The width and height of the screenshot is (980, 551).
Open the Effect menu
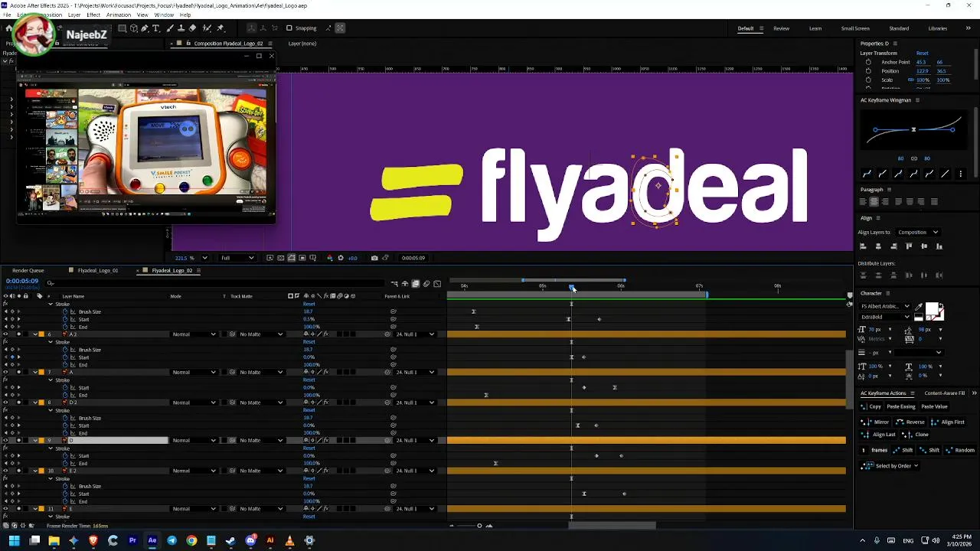(93, 15)
